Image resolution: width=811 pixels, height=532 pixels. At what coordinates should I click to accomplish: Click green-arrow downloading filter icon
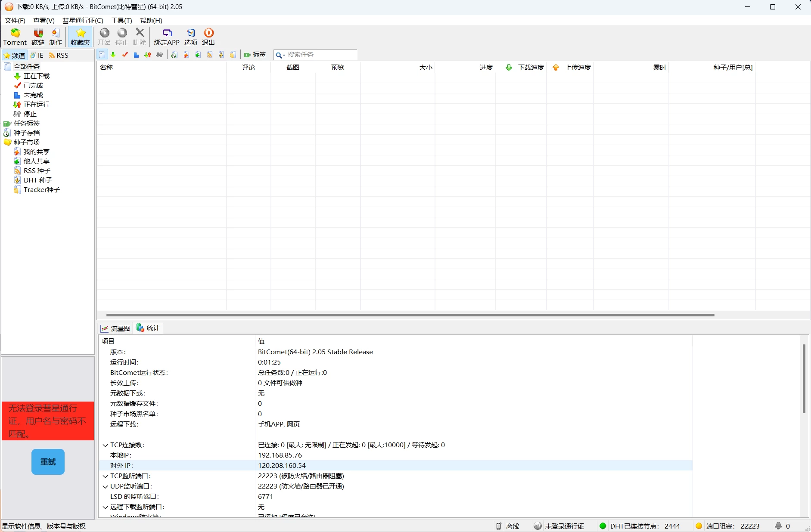tap(113, 55)
